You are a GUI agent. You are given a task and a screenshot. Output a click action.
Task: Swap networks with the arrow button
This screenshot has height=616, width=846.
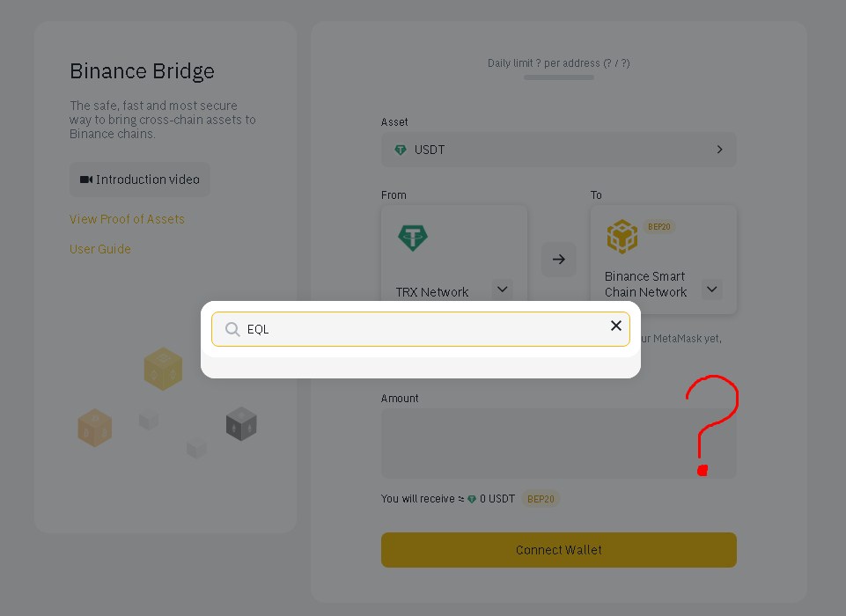[x=558, y=260]
